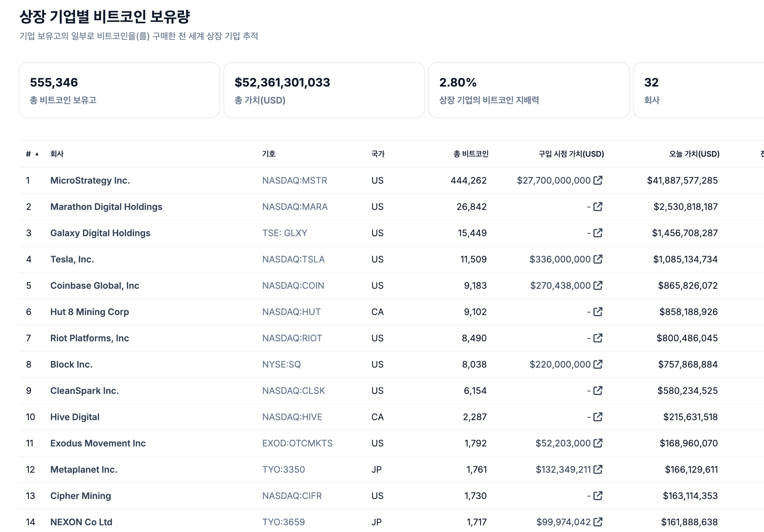The width and height of the screenshot is (764, 532).
Task: Click NASDAQ:MSTR ticker symbol
Action: pos(295,180)
